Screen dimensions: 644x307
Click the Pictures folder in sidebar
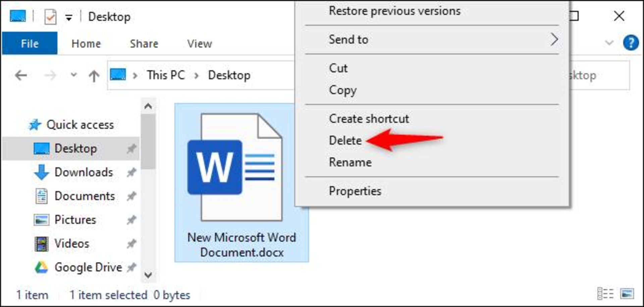coord(75,220)
